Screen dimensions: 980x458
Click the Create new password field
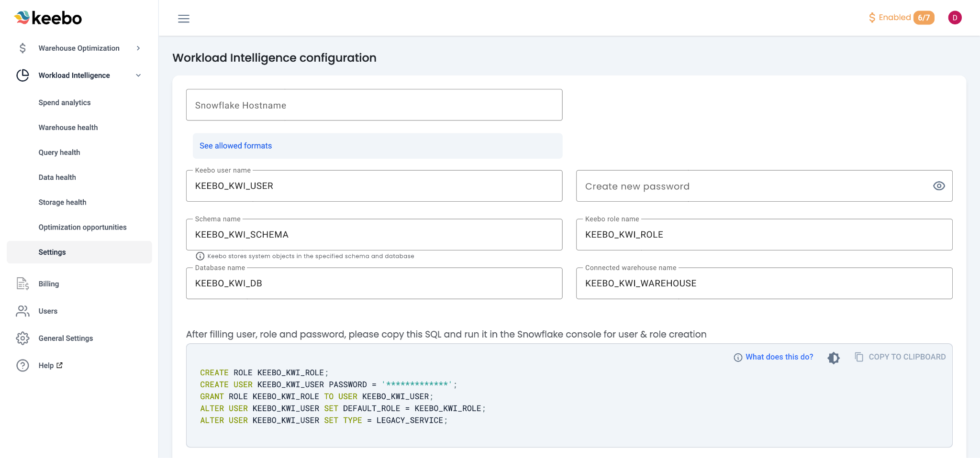tap(751, 186)
